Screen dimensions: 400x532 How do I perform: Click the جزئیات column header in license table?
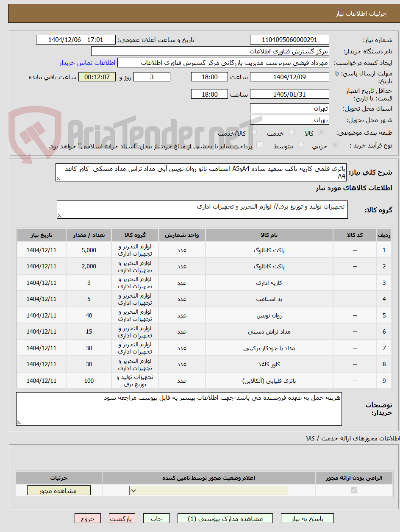coord(58,478)
